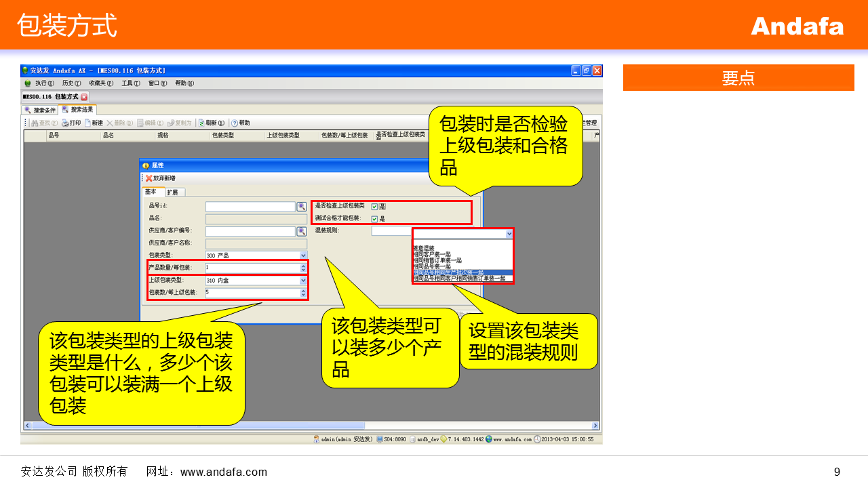Collapse the 混装规则 dropdown list arrow
Image resolution: width=868 pixels, height=488 pixels.
coord(509,233)
